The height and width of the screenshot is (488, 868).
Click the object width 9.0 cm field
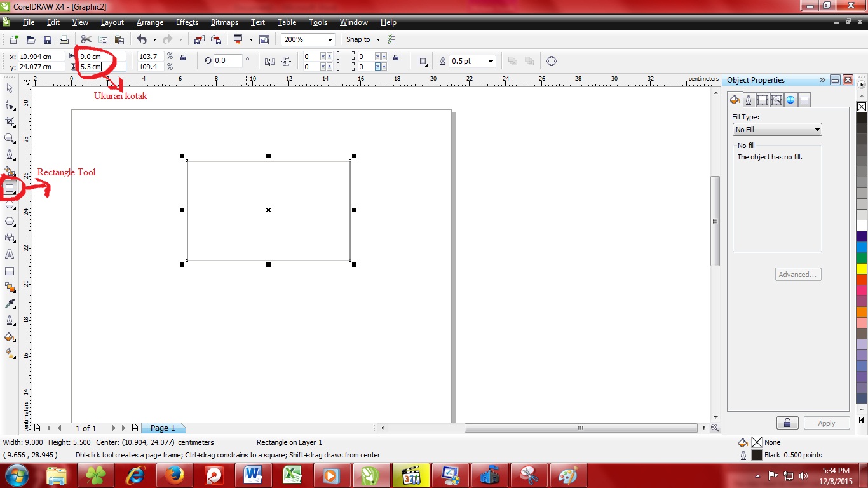[x=103, y=57]
